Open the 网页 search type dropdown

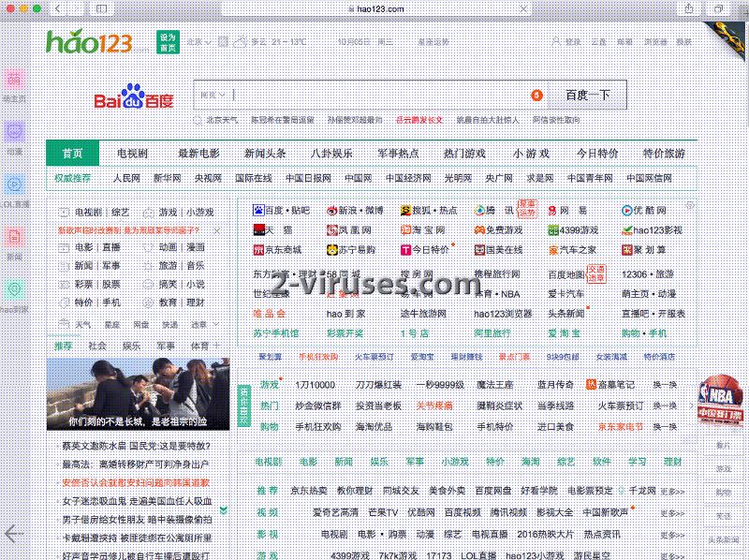[212, 95]
